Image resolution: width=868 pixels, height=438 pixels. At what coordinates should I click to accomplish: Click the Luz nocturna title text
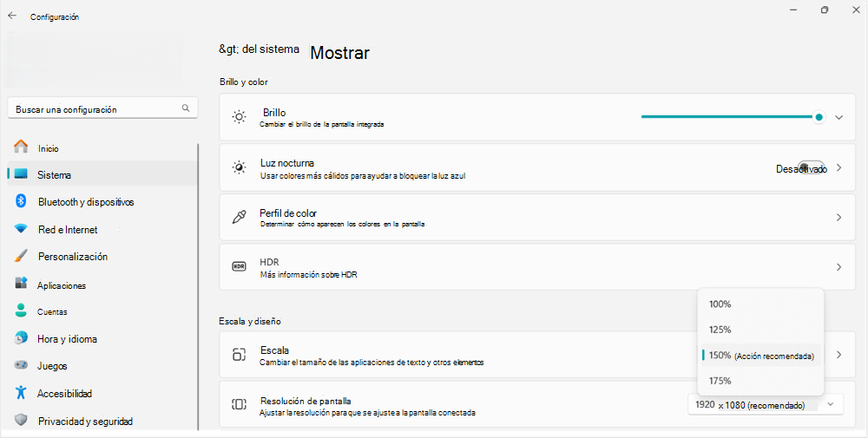pos(287,163)
